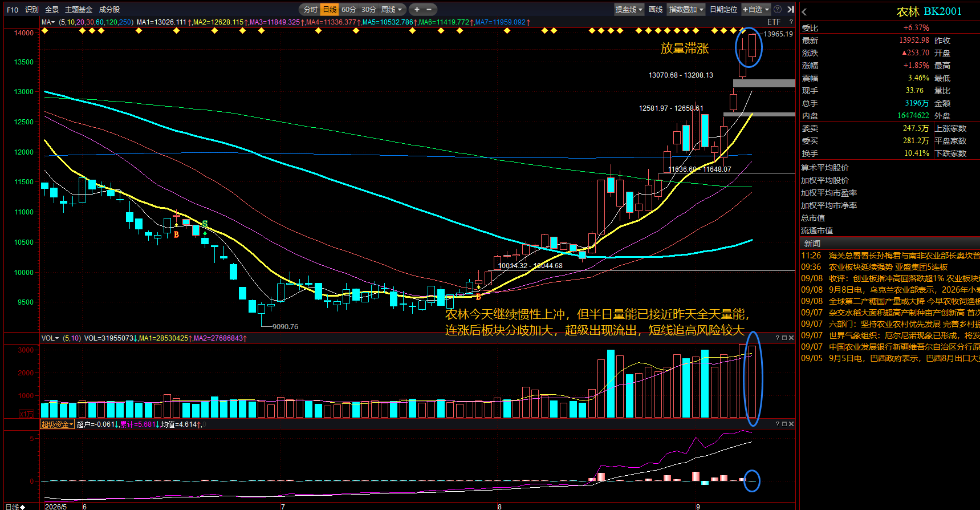Click the 9090.76 low price label
The height and width of the screenshot is (510, 980).
coord(285,327)
